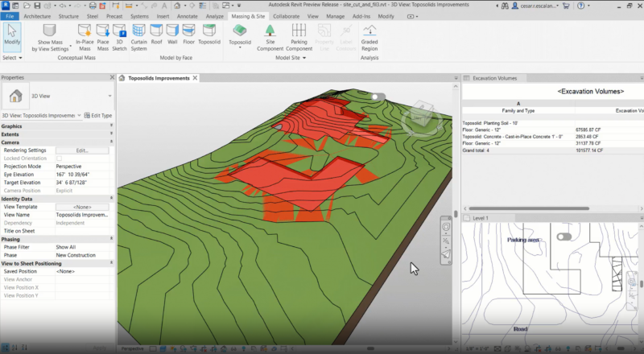Toggle the Locked Orientation checkbox
644x354 pixels.
click(x=59, y=158)
